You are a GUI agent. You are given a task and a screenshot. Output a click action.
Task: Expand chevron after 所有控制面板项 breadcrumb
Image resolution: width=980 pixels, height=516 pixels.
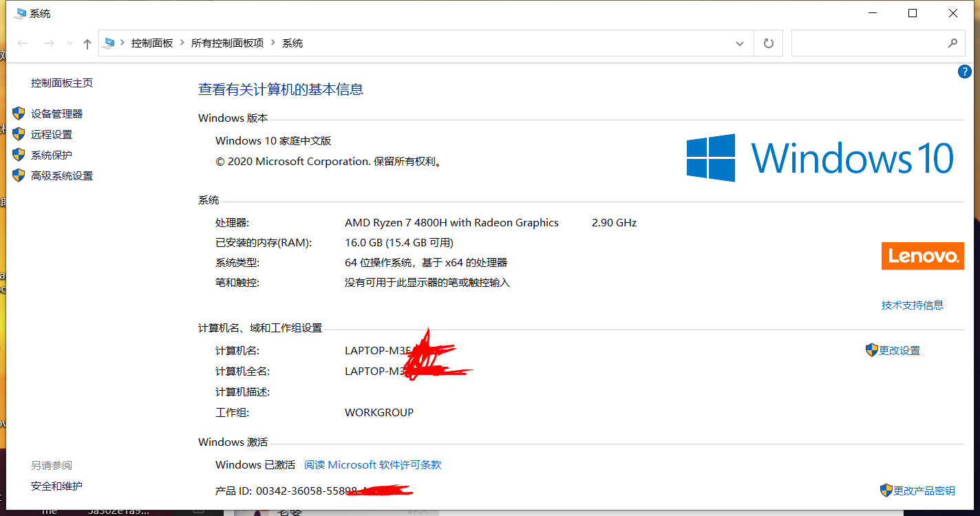click(273, 43)
